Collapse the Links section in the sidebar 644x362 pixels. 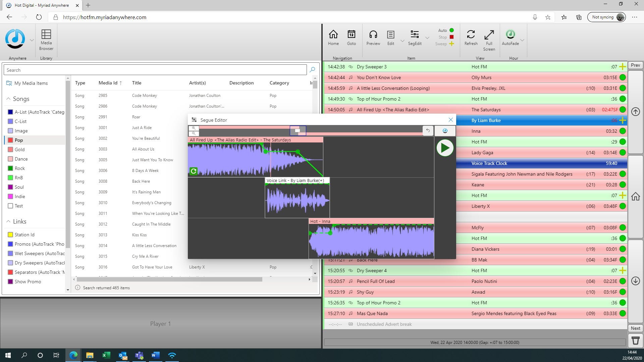(x=8, y=221)
